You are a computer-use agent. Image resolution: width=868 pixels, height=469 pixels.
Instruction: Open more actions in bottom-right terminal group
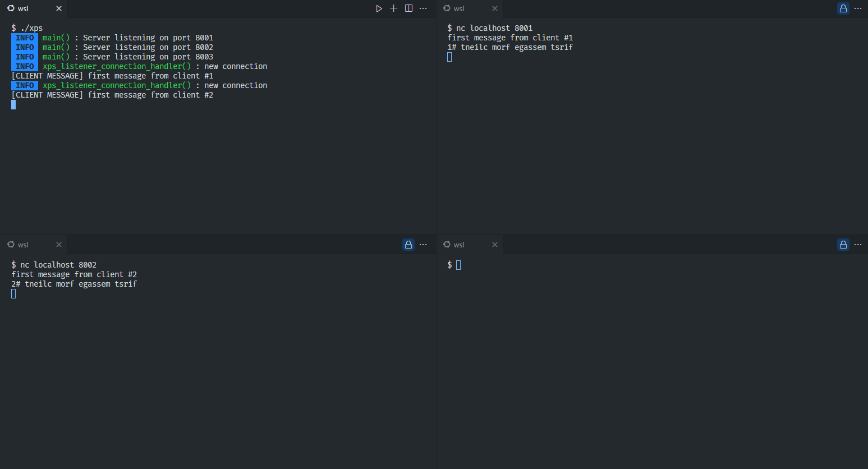[858, 245]
